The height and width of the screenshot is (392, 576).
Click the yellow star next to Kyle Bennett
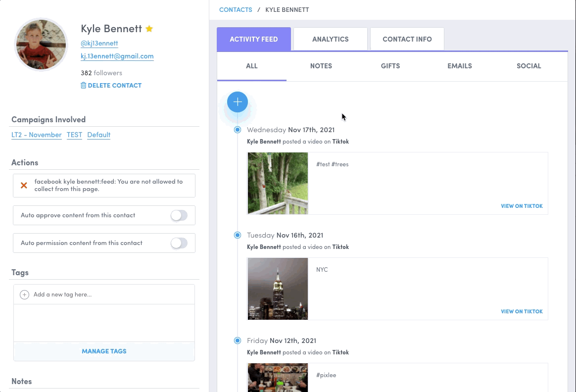149,29
